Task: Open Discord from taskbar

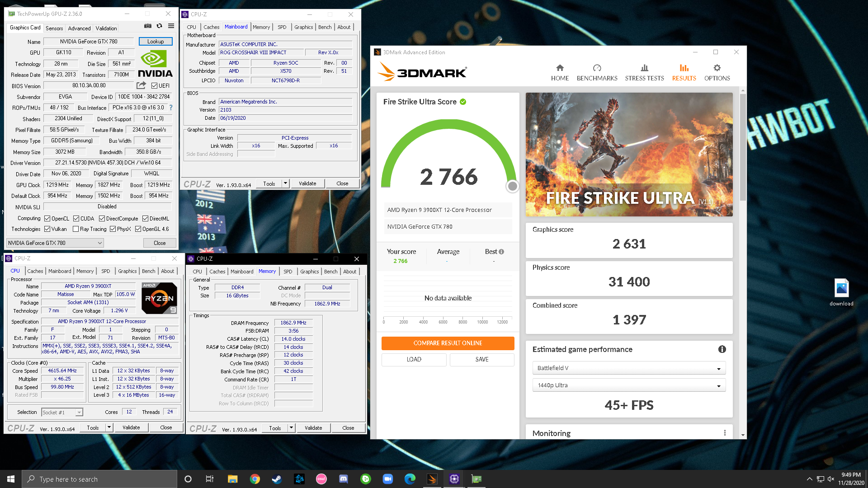Action: tap(343, 479)
